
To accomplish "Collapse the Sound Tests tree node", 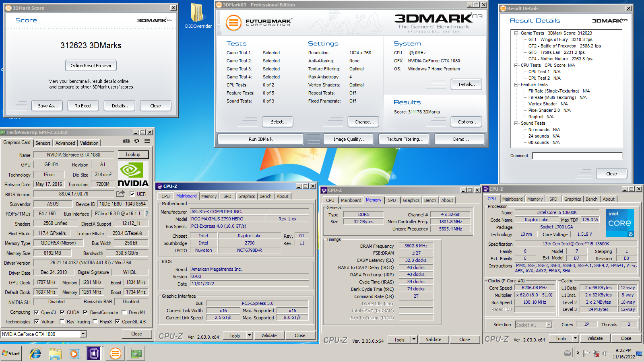I will coord(516,123).
